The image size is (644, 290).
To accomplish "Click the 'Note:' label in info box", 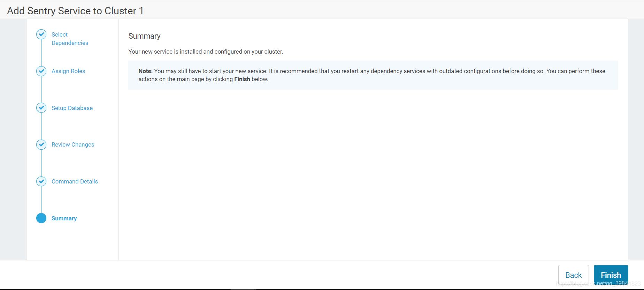I will [x=145, y=71].
